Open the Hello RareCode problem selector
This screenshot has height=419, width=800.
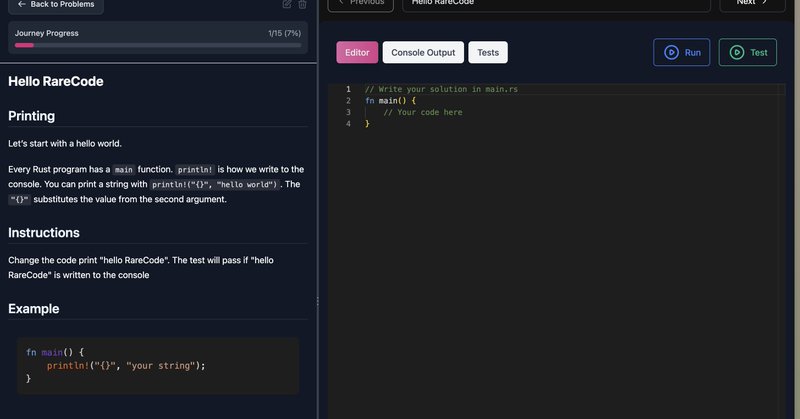pyautogui.click(x=557, y=4)
